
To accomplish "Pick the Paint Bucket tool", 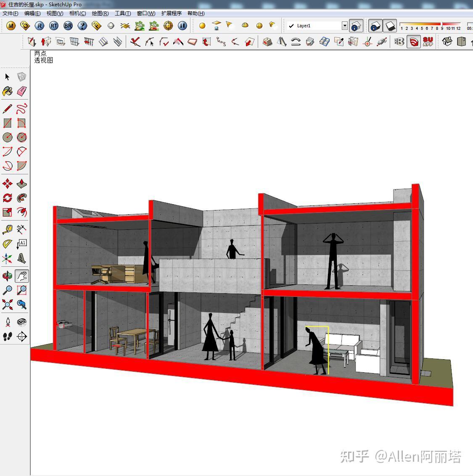I will click(x=7, y=91).
